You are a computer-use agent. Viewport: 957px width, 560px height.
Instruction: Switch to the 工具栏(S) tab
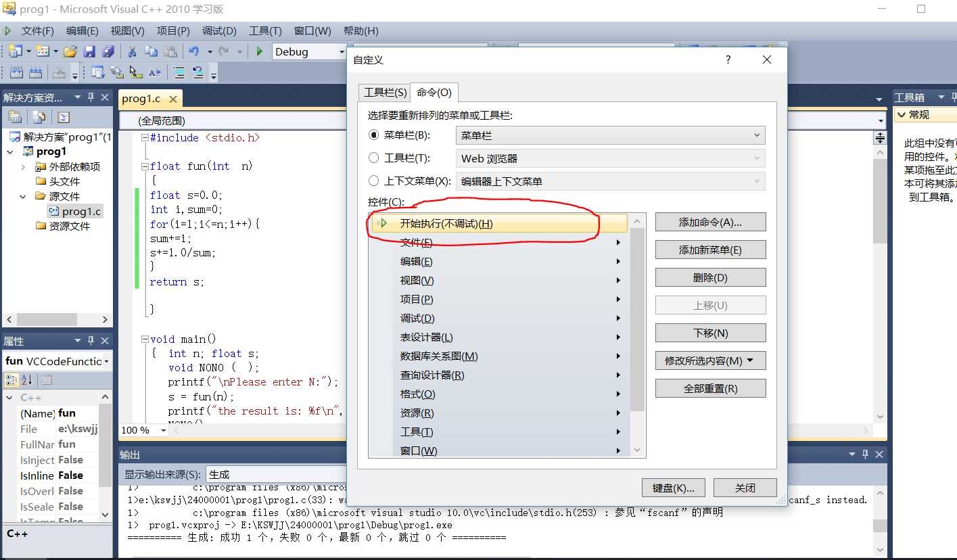point(386,93)
